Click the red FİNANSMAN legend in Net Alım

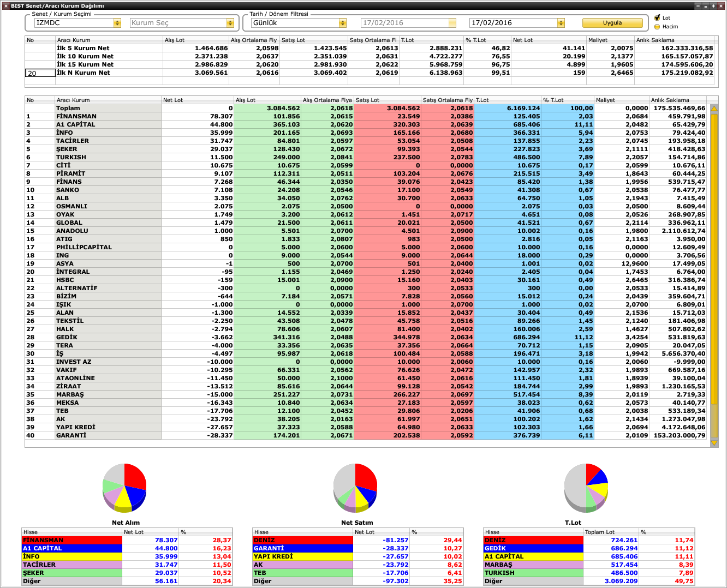click(71, 540)
